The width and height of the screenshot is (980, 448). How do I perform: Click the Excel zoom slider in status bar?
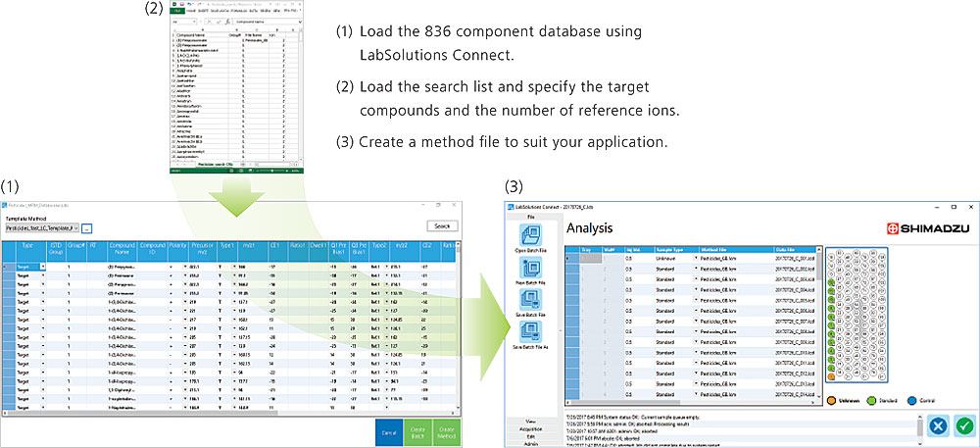273,170
